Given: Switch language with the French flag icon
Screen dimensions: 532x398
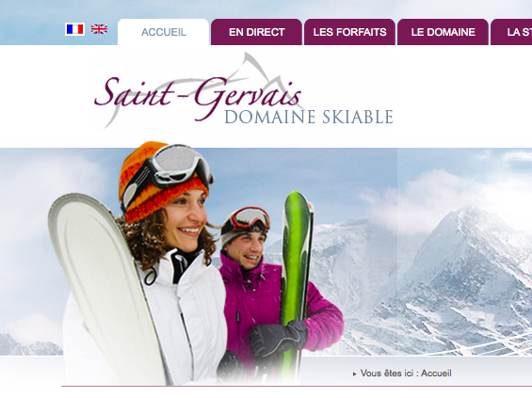Looking at the screenshot, I should coord(74,29).
